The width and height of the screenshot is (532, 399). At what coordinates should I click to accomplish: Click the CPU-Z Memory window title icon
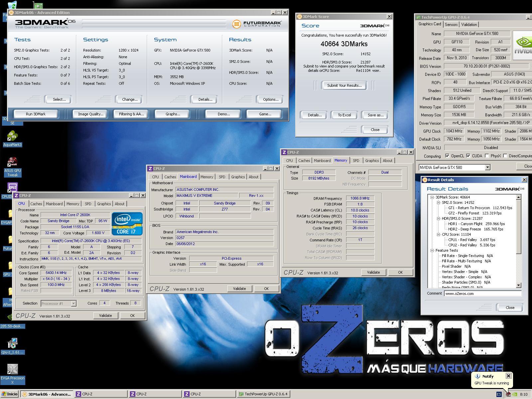click(x=284, y=152)
